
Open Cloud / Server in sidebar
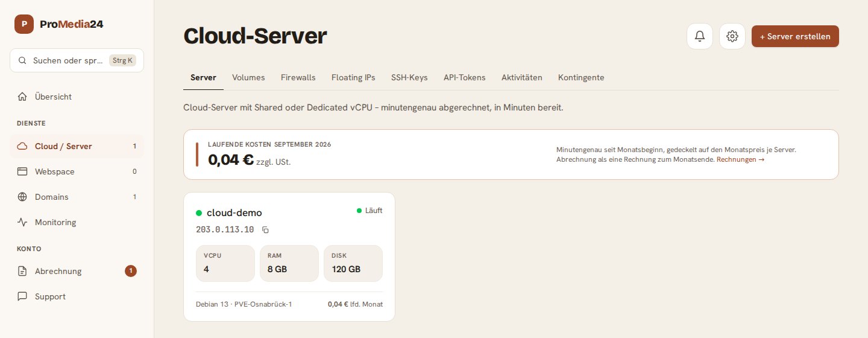77,146
